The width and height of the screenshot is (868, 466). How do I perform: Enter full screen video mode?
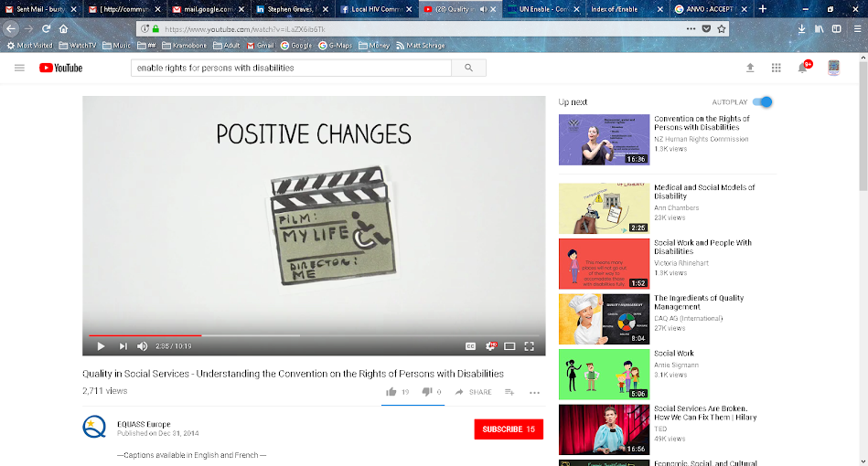pos(530,346)
